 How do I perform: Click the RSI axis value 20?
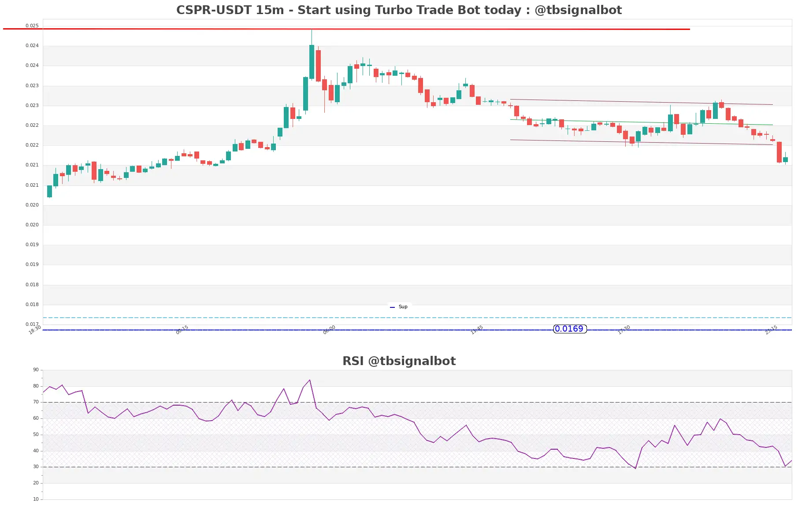click(36, 483)
